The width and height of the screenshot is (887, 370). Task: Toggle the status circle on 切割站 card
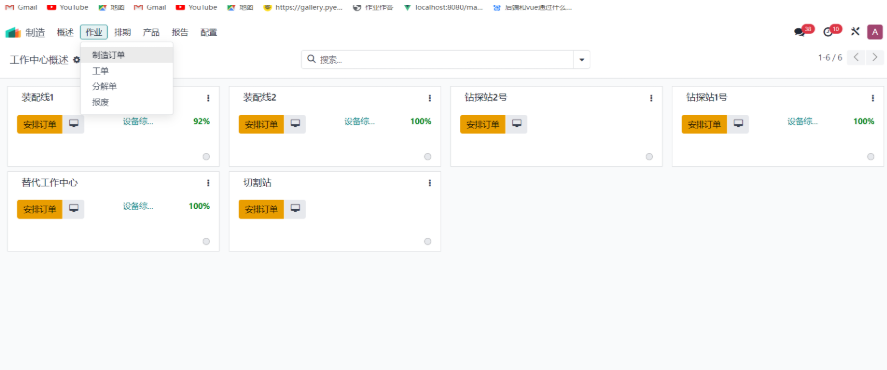point(428,242)
